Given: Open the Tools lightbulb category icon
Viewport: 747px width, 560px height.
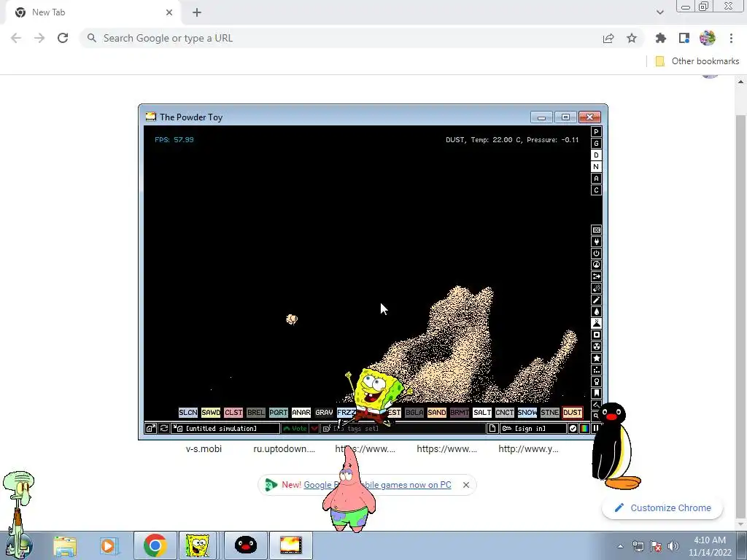Looking at the screenshot, I should 596,381.
